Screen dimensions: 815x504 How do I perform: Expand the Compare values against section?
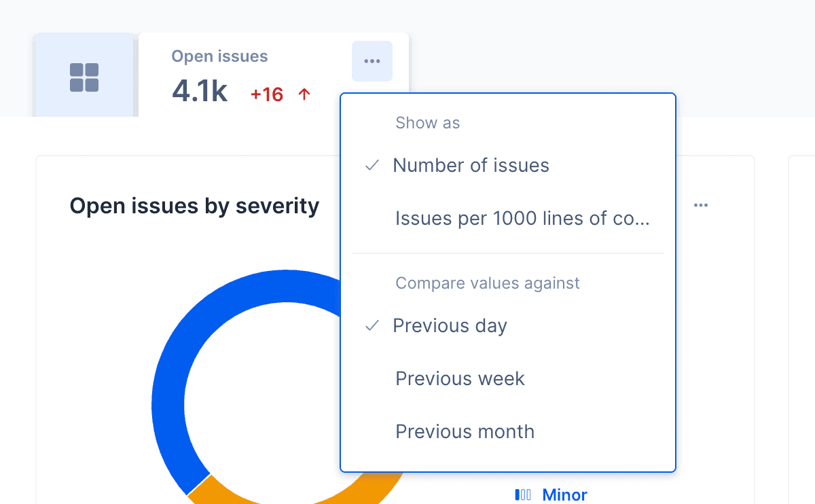point(487,283)
